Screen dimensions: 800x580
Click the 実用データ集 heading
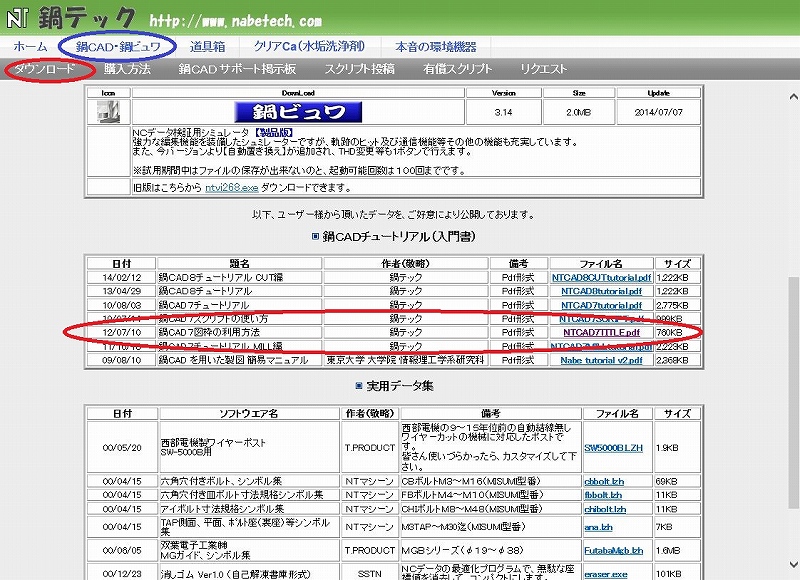[x=399, y=386]
